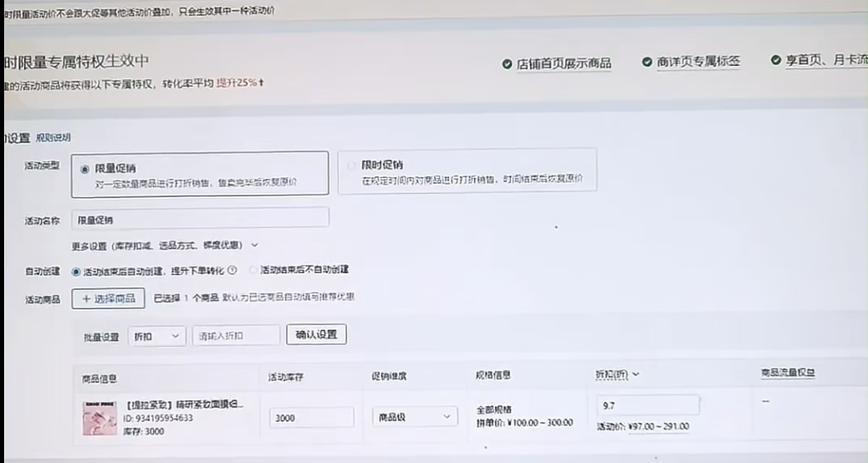Click the product thumbnail image

(x=100, y=418)
